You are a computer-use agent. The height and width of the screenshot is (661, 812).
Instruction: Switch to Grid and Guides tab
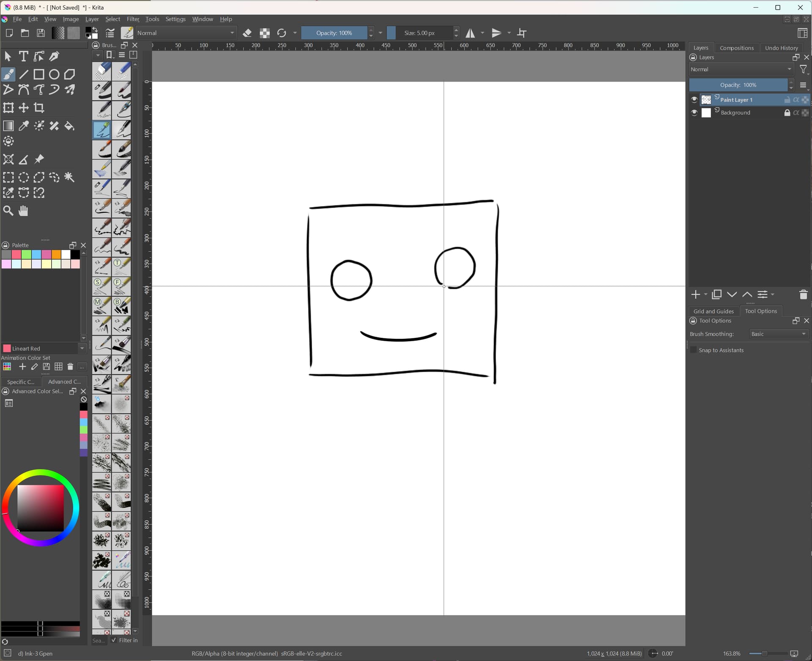[x=713, y=311]
